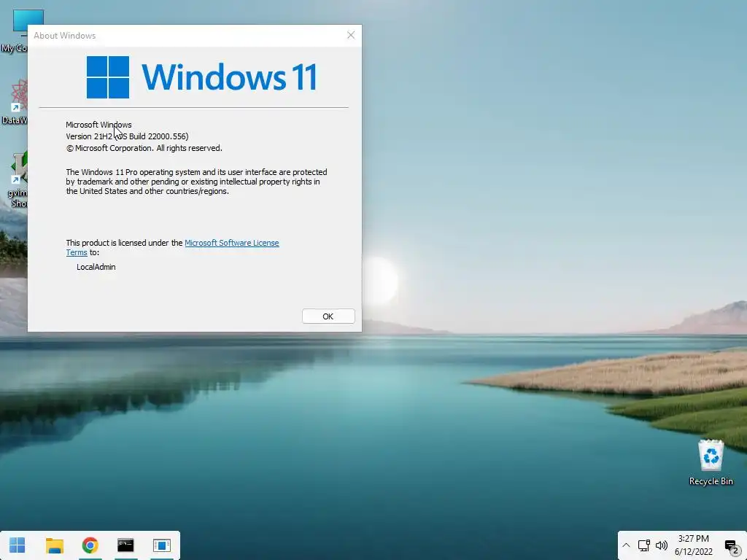
Task: Select the Recycle Bin desktop icon
Action: [711, 462]
